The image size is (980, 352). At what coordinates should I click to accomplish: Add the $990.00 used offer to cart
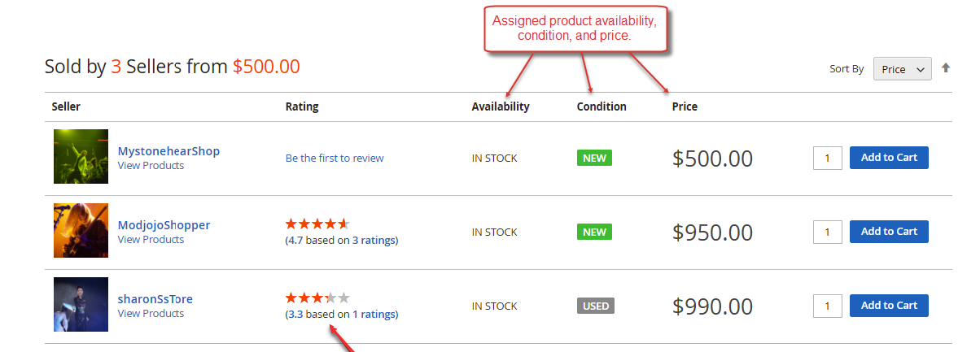[889, 306]
